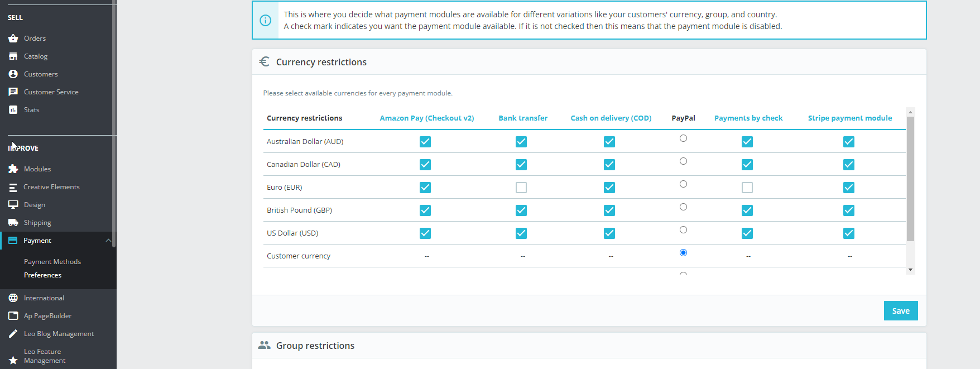
Task: Click the Orders basket icon
Action: click(13, 39)
